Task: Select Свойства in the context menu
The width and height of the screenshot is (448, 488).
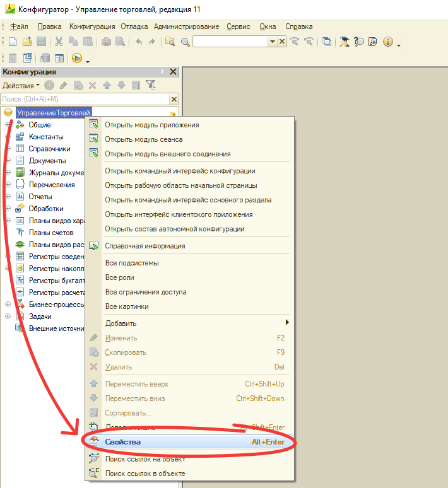Action: pos(189,441)
